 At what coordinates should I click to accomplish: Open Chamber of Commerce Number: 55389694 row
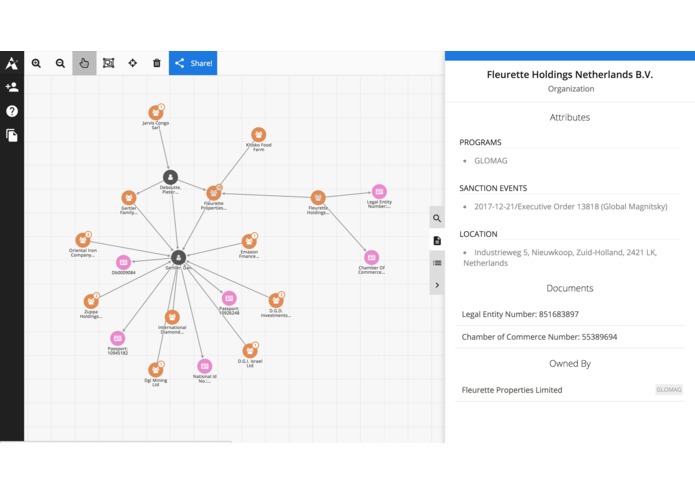coord(570,337)
